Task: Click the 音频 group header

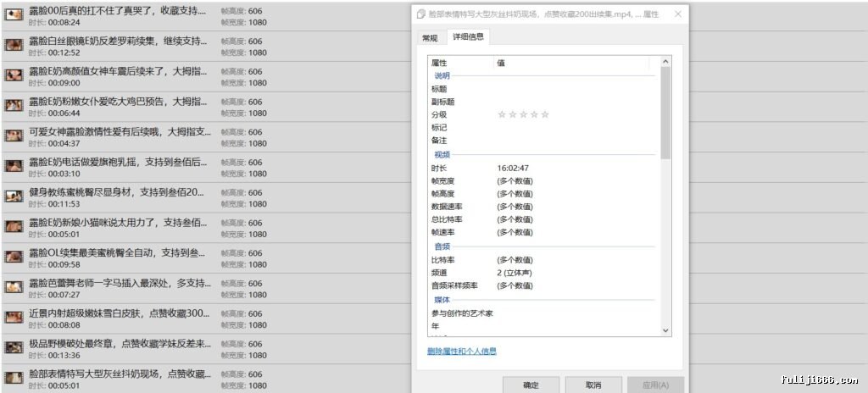Action: 442,246
